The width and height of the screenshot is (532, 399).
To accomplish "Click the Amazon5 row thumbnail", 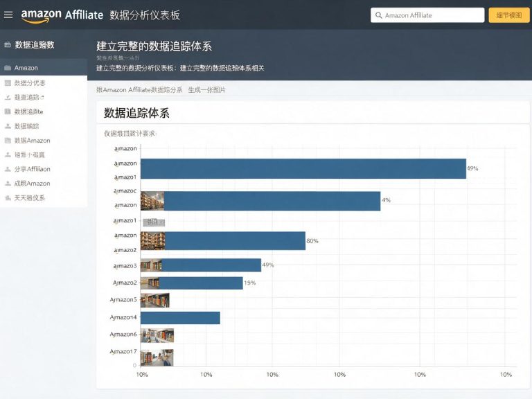I will click(155, 301).
